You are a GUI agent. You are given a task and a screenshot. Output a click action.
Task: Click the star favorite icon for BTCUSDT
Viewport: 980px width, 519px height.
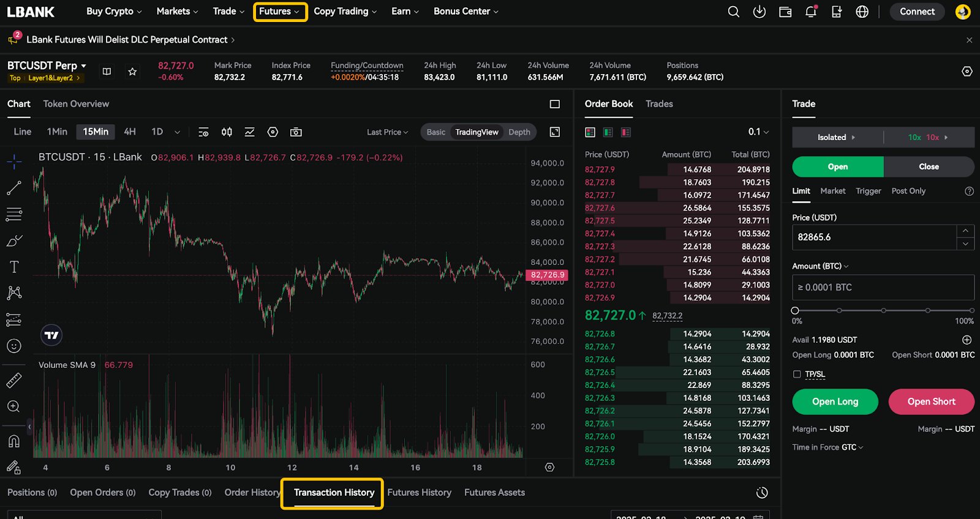click(132, 72)
